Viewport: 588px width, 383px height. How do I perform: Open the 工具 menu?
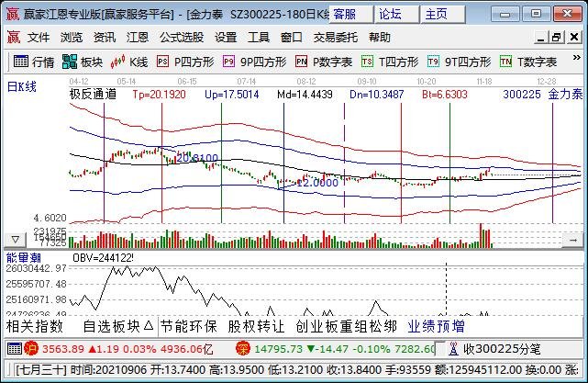pos(259,37)
